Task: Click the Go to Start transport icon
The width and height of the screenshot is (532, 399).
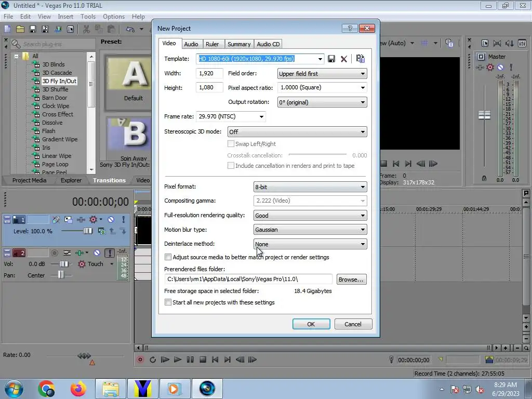Action: 215,360
